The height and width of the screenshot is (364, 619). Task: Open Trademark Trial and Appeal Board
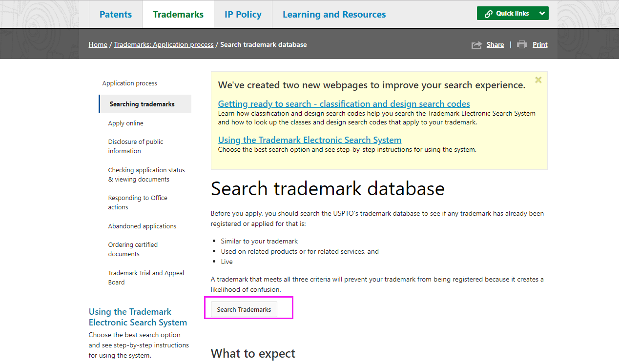coord(146,278)
